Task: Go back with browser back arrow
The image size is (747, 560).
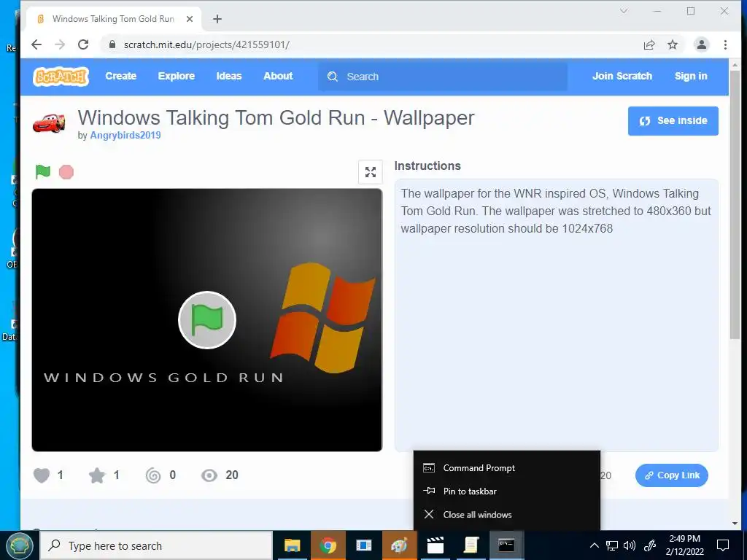Action: click(x=36, y=44)
